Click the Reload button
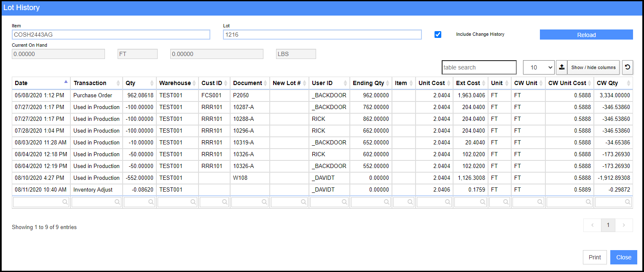The image size is (644, 272). pyautogui.click(x=586, y=35)
